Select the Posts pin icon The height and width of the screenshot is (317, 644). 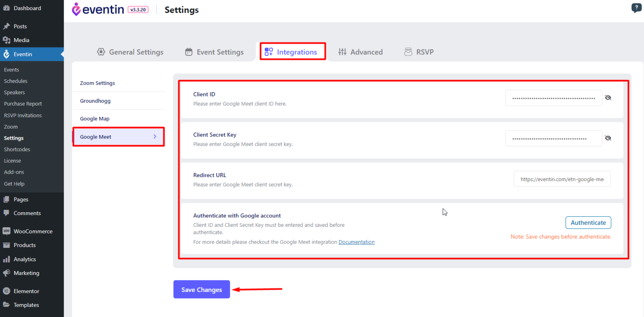click(6, 26)
